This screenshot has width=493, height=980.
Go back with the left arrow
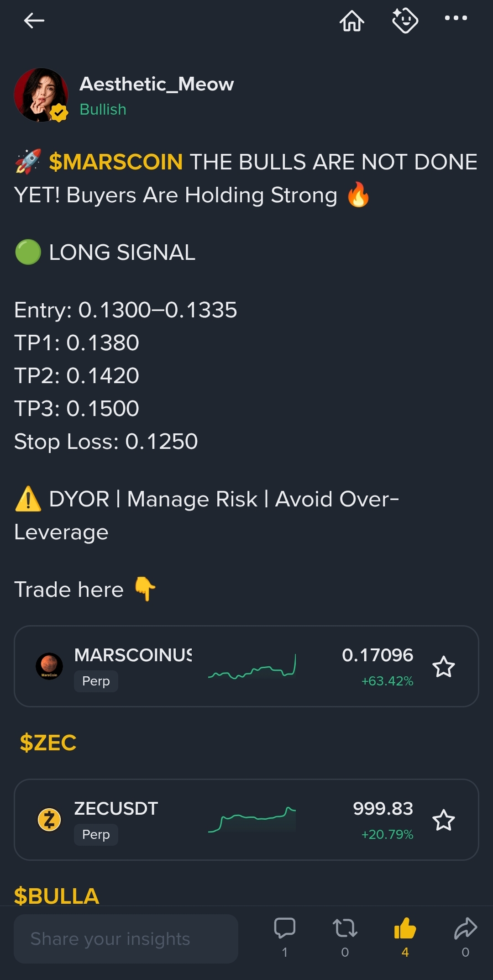[x=34, y=21]
